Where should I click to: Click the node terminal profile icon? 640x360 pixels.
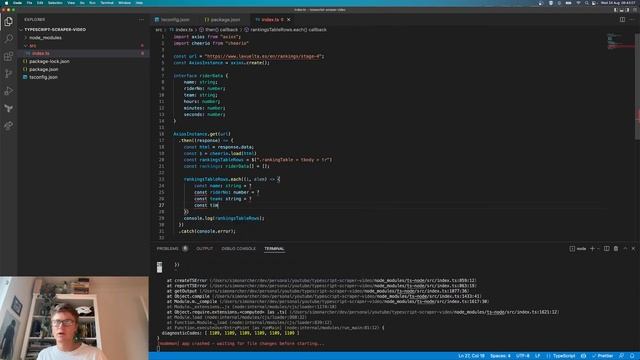[572, 249]
